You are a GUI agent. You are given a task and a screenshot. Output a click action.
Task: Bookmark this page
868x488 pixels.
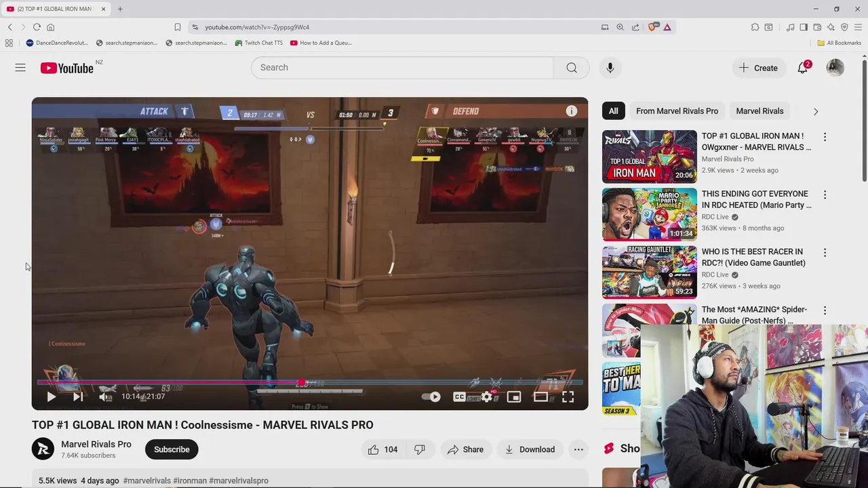pyautogui.click(x=178, y=27)
